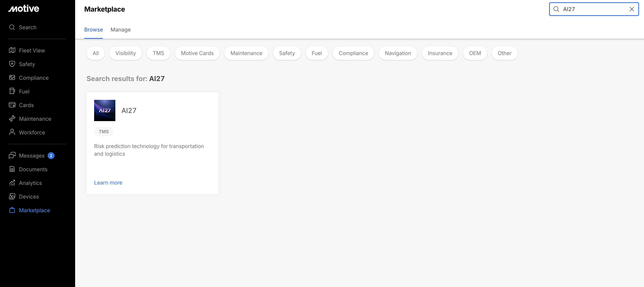
Task: Open Devices from sidebar
Action: click(29, 196)
